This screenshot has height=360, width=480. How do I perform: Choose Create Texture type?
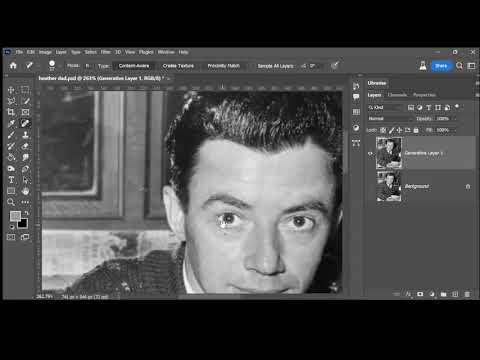click(x=178, y=66)
